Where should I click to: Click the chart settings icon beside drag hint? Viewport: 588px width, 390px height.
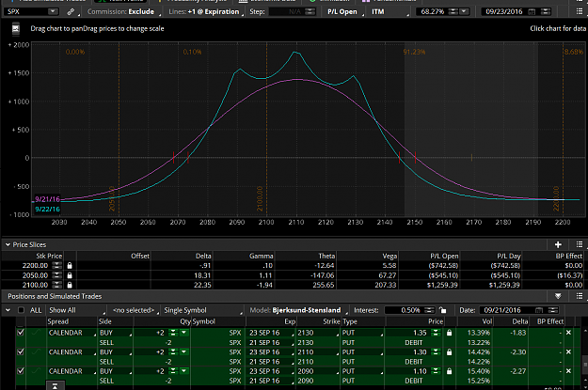16,28
